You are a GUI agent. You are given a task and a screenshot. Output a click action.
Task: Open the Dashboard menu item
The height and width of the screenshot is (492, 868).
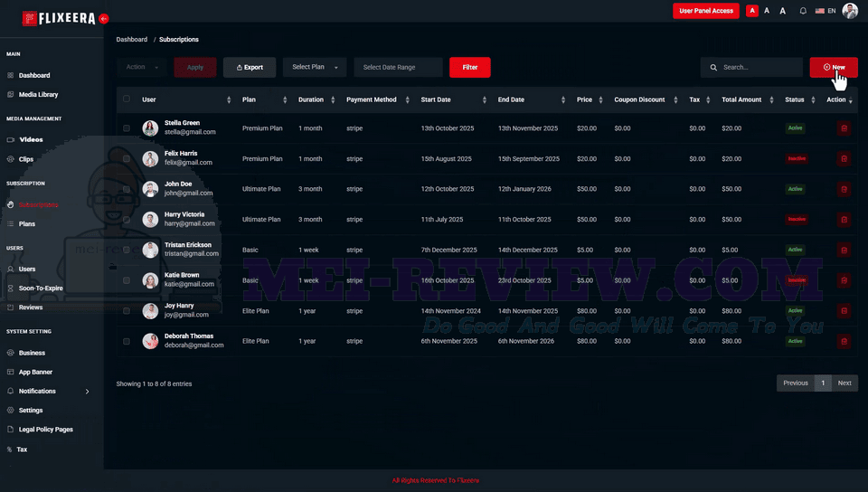[34, 75]
